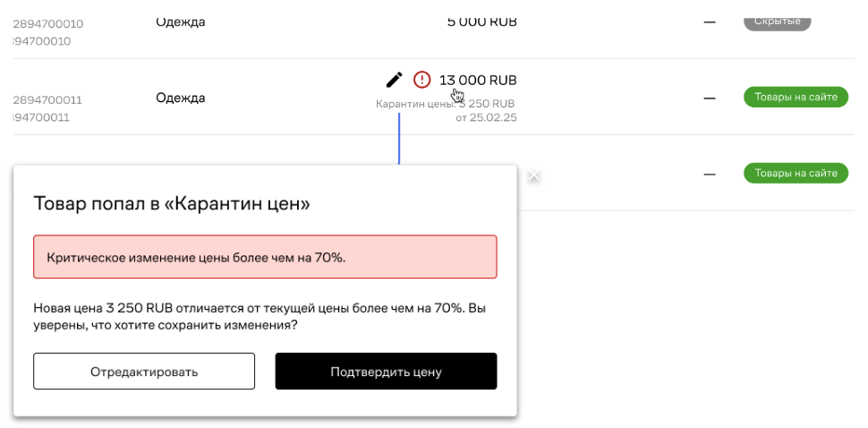Click the dash in the 13 000 RUB row
This screenshot has width=868, height=428.
tap(710, 98)
